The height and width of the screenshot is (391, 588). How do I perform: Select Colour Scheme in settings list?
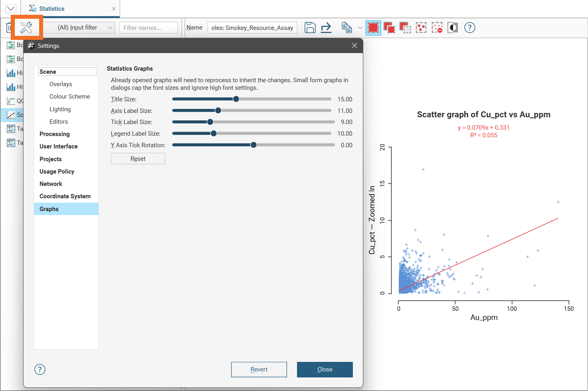pyautogui.click(x=69, y=97)
